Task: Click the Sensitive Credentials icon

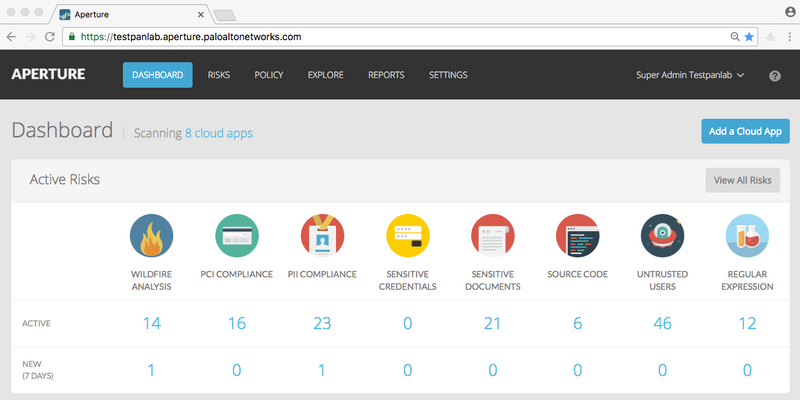Action: point(407,236)
